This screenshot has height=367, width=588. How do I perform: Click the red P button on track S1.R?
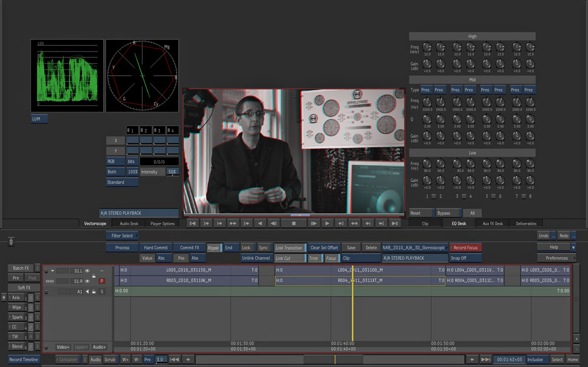102,281
